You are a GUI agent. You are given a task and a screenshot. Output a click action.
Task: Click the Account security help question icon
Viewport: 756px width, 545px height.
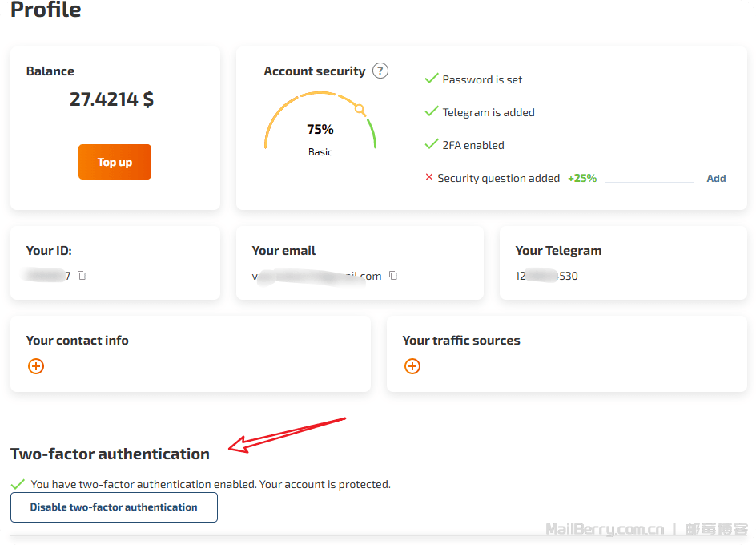[380, 71]
